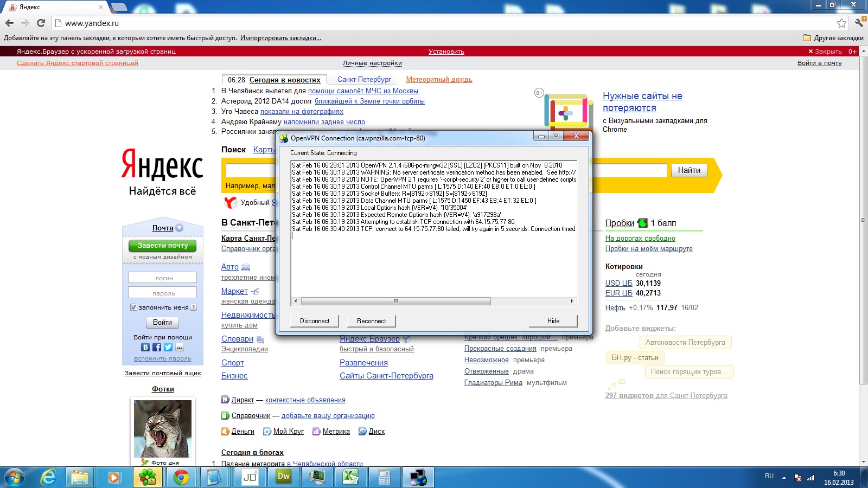Switch to the Санкт-Петербург news tab
868x488 pixels.
(364, 80)
